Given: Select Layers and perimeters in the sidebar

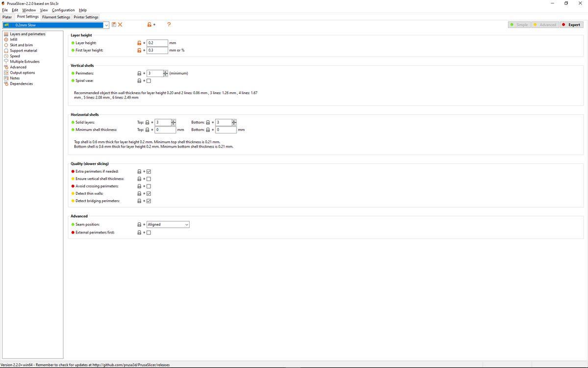Looking at the screenshot, I should tap(27, 34).
